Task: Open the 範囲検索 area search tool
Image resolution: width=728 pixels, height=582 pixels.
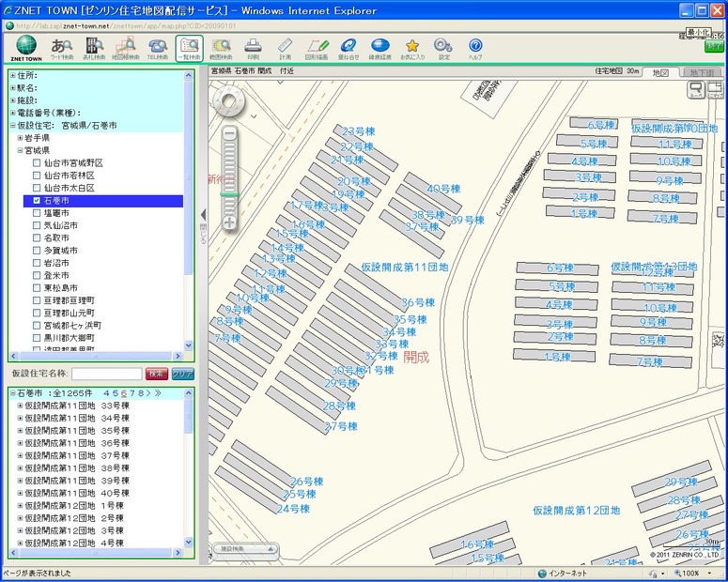Action: (221, 49)
